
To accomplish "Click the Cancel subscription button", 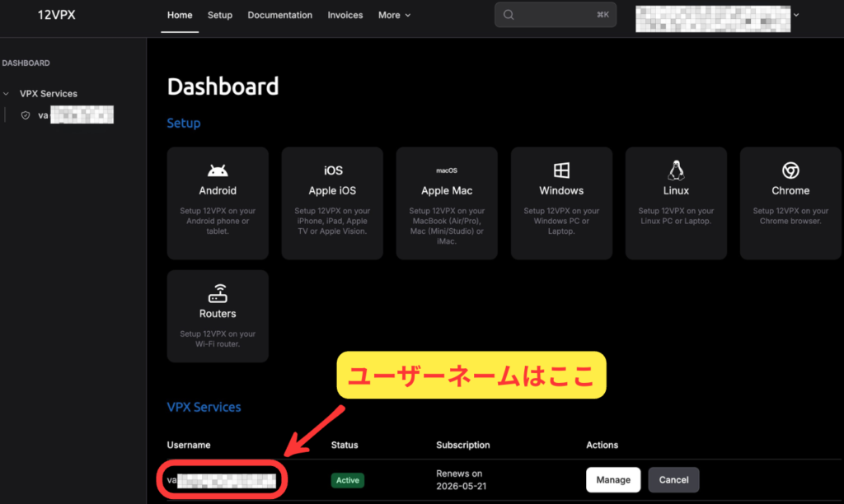I will coord(673,479).
